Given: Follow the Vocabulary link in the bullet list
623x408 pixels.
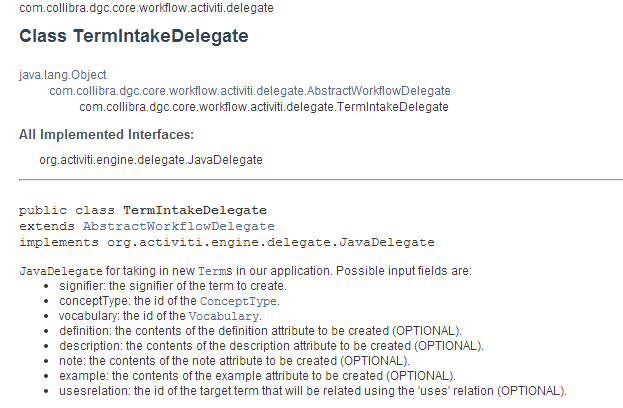Looking at the screenshot, I should [224, 316].
